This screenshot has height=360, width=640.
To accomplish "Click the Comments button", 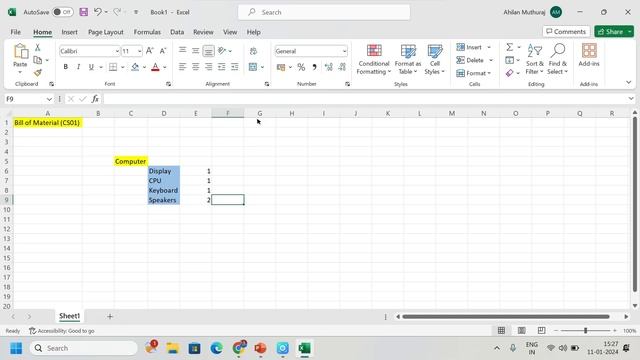I will point(566,31).
